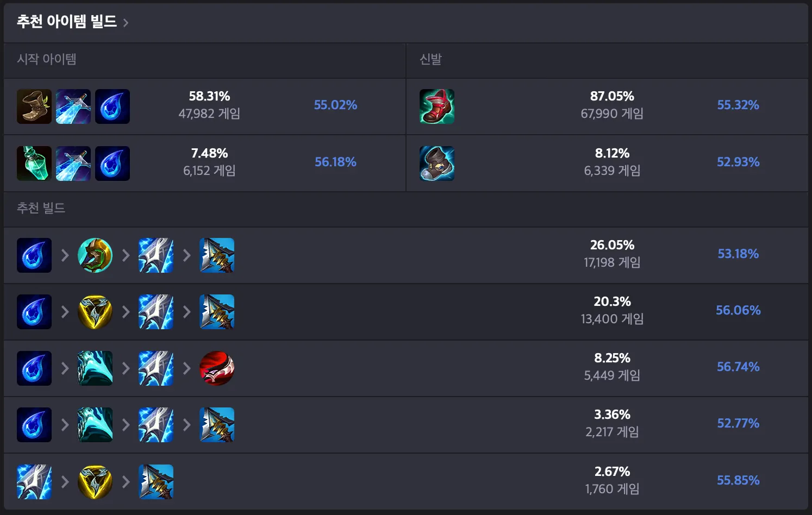Click the green potion icon in second starting row

click(x=34, y=163)
